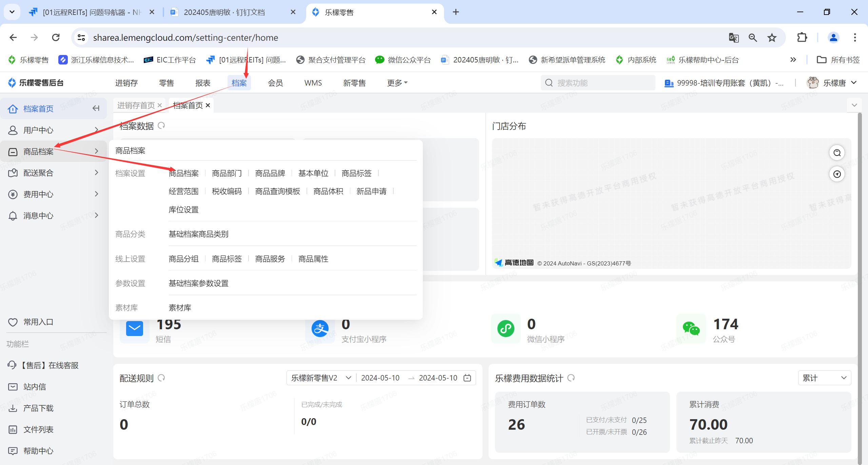Image resolution: width=868 pixels, height=465 pixels.
Task: Open 商品分组 link
Action: pos(184,259)
